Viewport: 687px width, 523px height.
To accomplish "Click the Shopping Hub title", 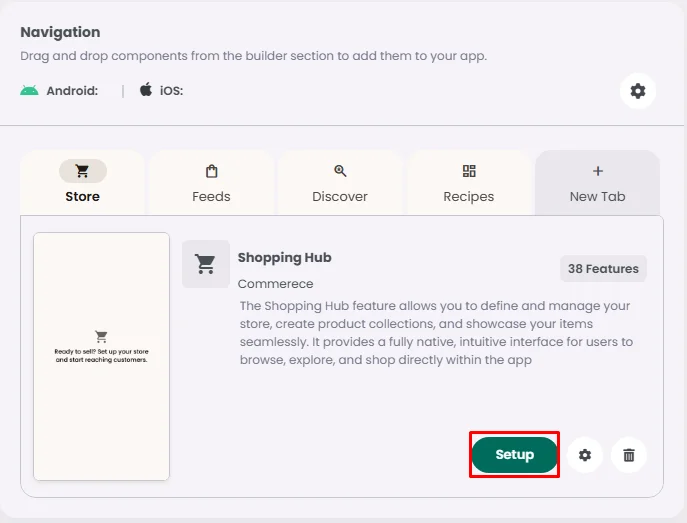I will click(284, 257).
